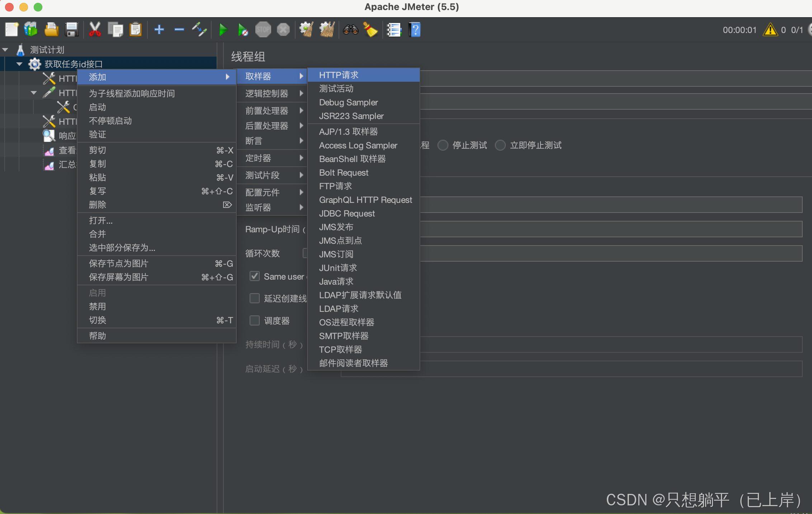Click 帮助 in the context menu
Viewport: 812px width, 514px height.
98,336
